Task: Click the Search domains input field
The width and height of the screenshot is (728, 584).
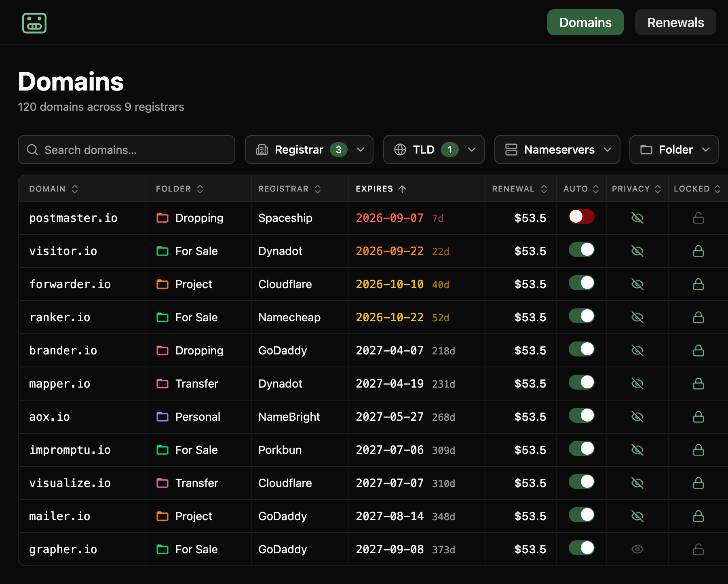Action: tap(127, 150)
